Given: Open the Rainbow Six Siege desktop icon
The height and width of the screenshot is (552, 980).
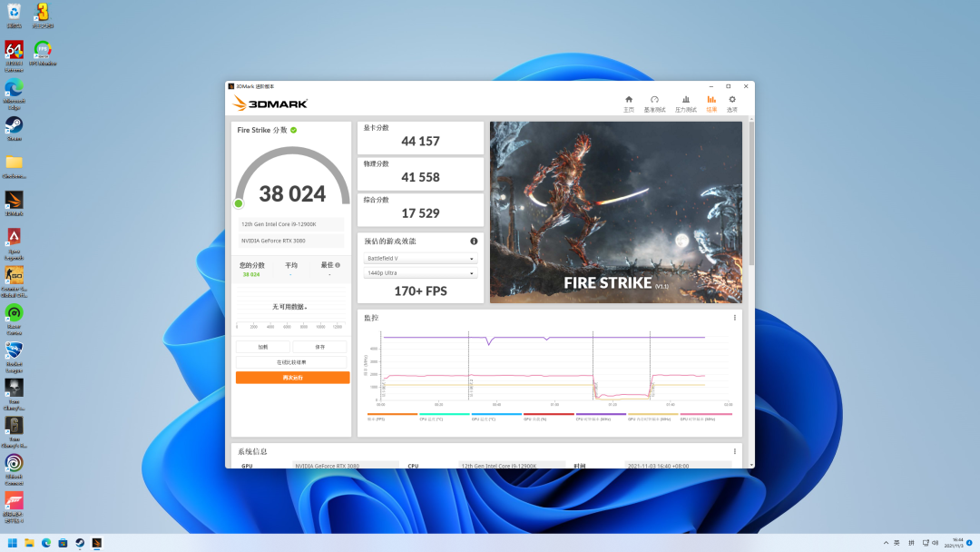Looking at the screenshot, I should 14,432.
